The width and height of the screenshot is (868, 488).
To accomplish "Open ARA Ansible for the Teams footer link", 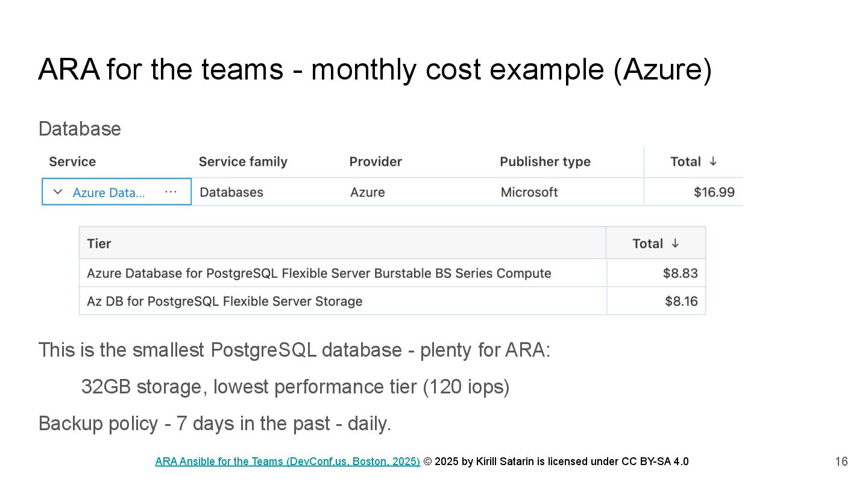I will [x=288, y=461].
